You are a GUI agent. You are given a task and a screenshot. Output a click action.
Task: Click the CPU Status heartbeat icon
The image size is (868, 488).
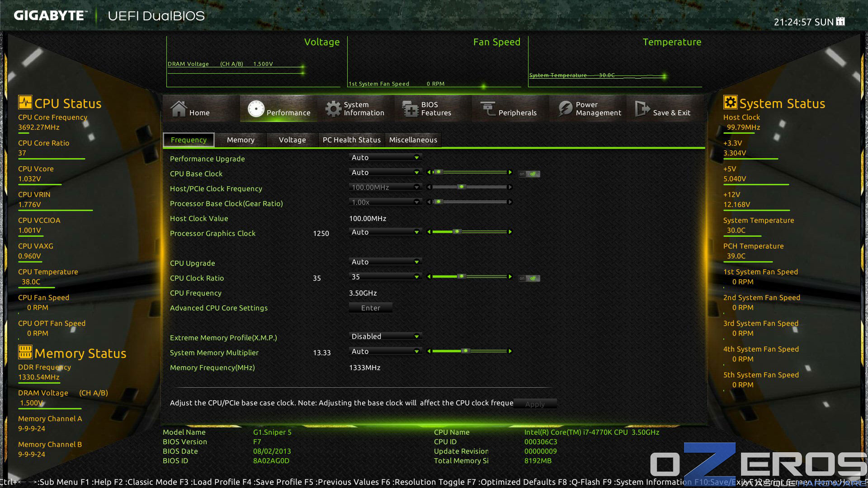point(25,102)
